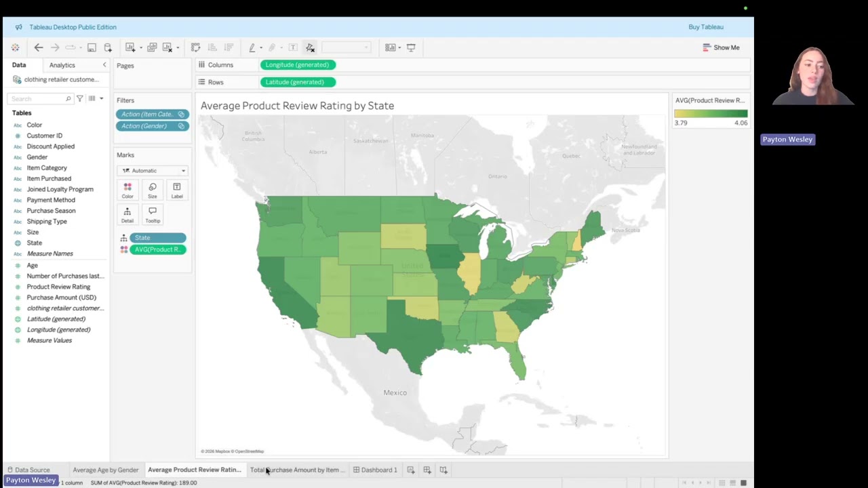Image resolution: width=868 pixels, height=488 pixels.
Task: Open the Data Source tab
Action: (x=28, y=470)
